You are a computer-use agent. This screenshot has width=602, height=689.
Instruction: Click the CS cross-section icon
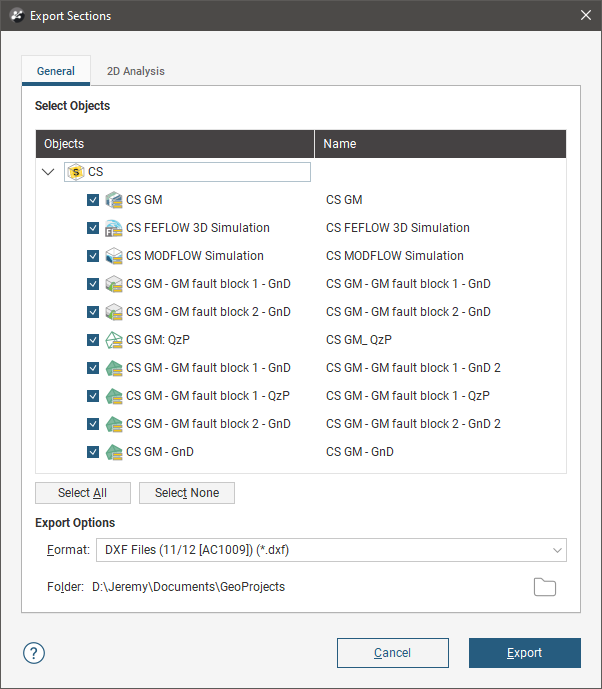(x=76, y=172)
